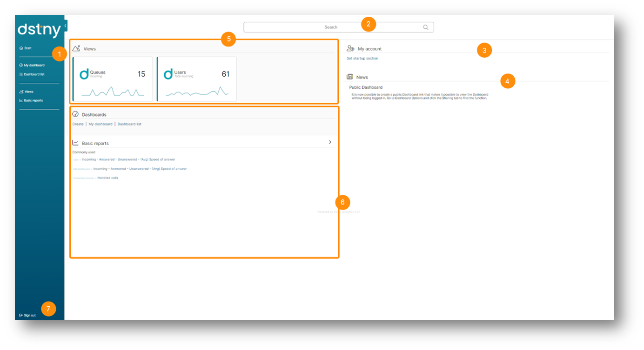
Task: Click the Public Dashboard news title
Action: tap(366, 87)
